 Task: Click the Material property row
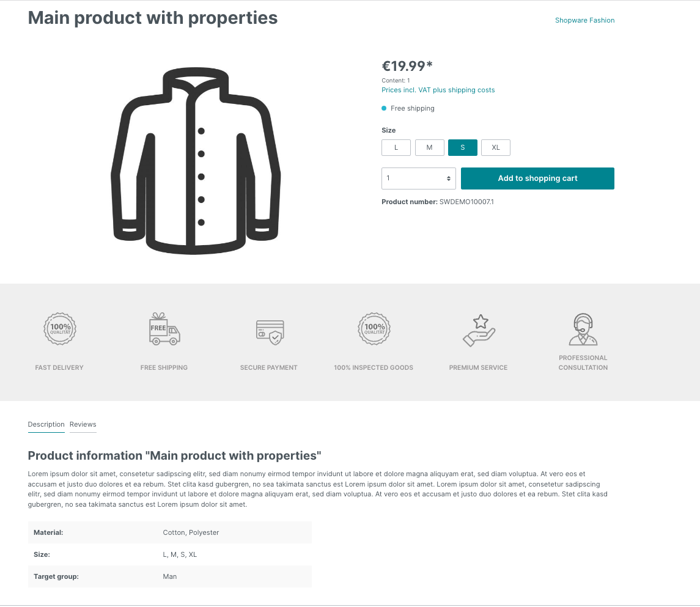click(x=169, y=532)
